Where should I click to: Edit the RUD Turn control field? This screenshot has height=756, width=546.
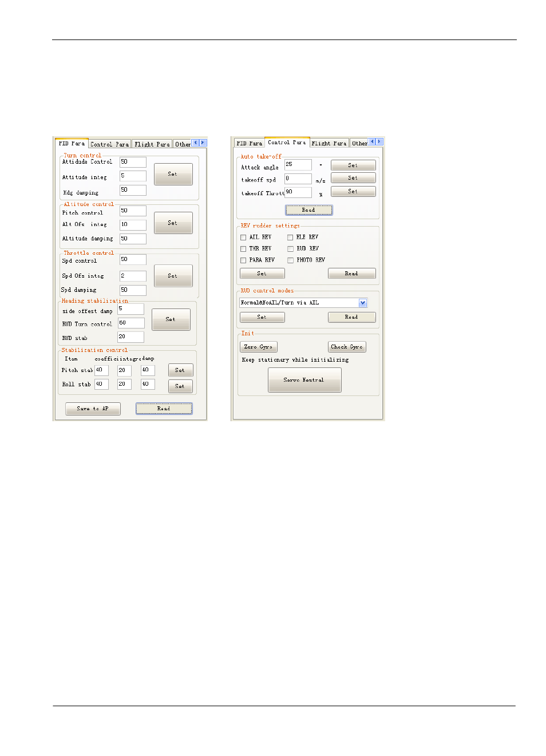coord(130,323)
